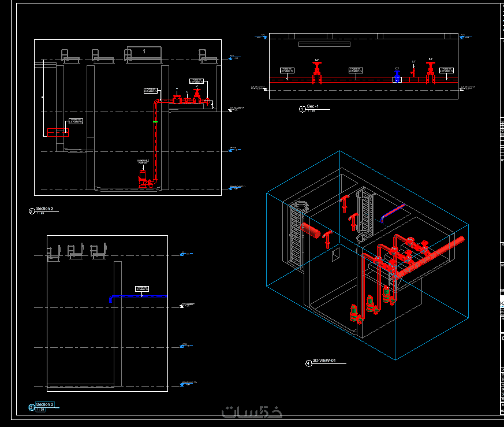This screenshot has height=427, width=504.
Task: Pick the central caged ladder in the 3D view
Action: pyautogui.click(x=365, y=214)
